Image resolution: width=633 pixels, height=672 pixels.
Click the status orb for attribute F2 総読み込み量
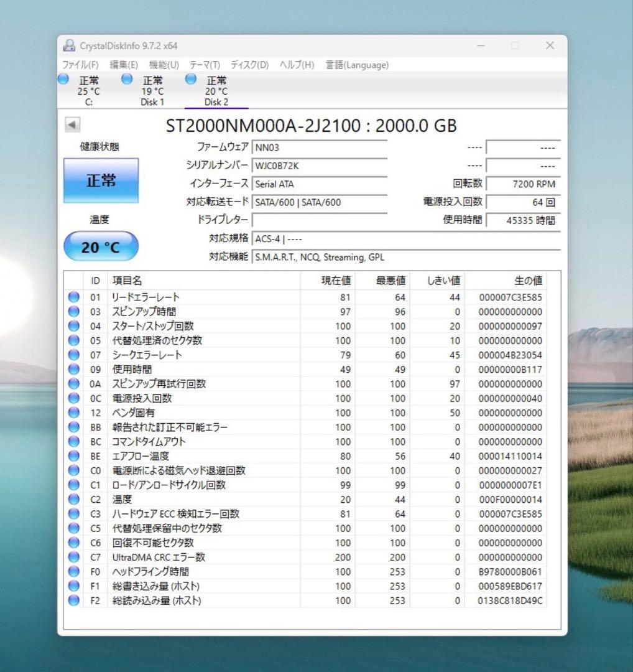tap(73, 600)
